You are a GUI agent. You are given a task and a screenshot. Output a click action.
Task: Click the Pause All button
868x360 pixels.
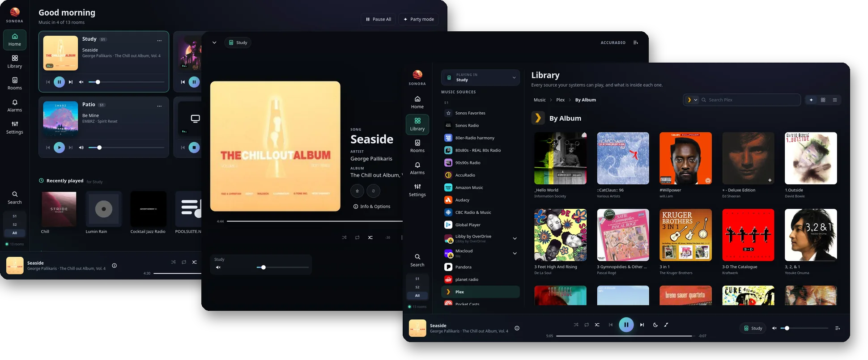tap(379, 19)
